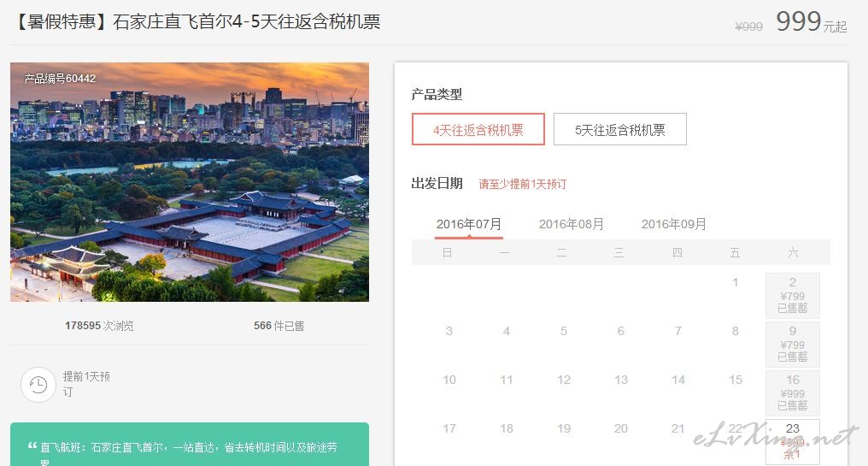Select 5天往返含税机票 product type
The image size is (868, 466).
click(620, 130)
